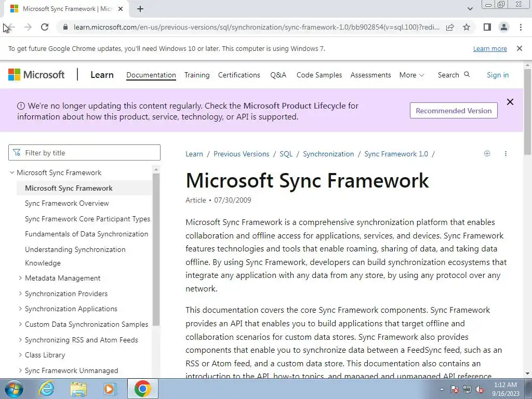
Task: Open network tray icon
Action: click(467, 390)
